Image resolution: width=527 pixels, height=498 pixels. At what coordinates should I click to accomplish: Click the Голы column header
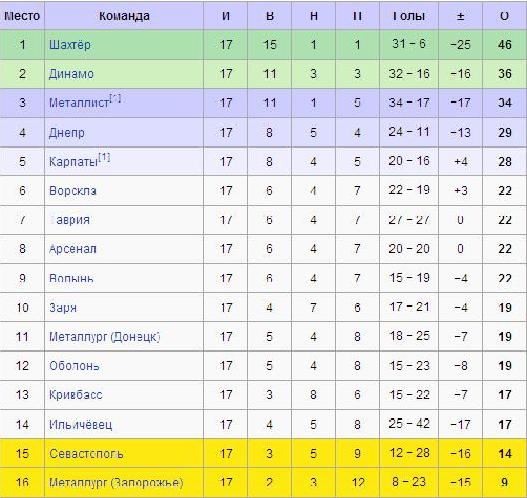(x=409, y=16)
